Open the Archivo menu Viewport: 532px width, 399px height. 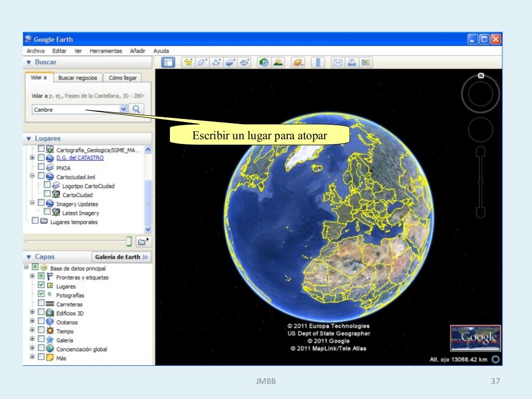click(36, 51)
